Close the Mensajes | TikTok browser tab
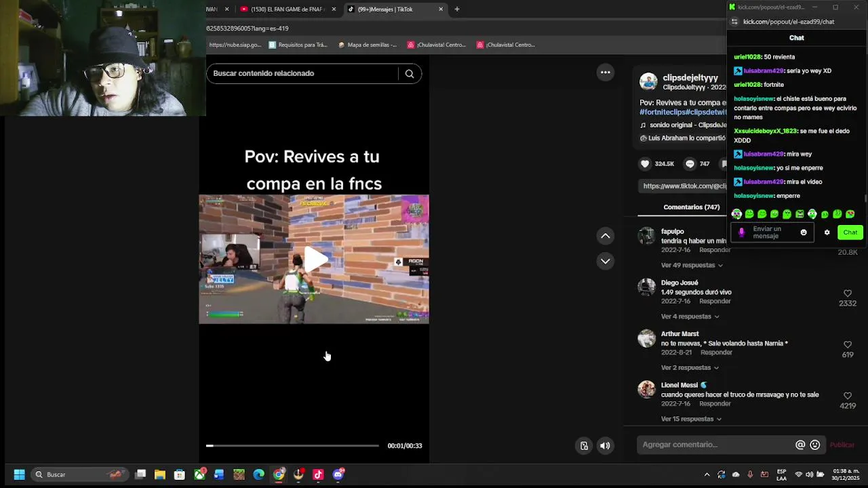868x488 pixels. coord(441,9)
